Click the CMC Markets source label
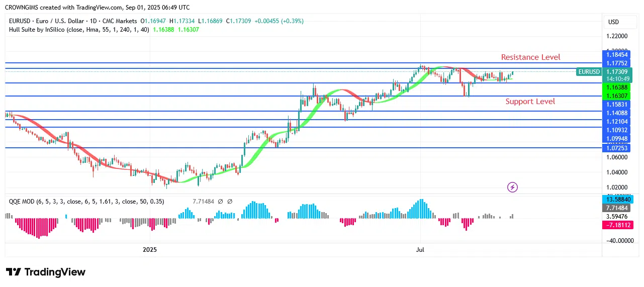Image resolution: width=644 pixels, height=287 pixels. coord(120,21)
